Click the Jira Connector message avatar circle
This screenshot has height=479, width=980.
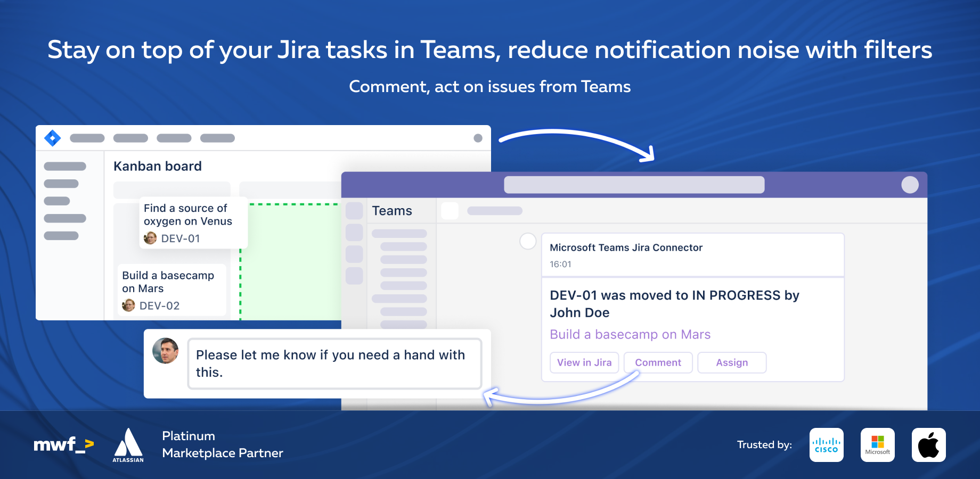coord(528,241)
